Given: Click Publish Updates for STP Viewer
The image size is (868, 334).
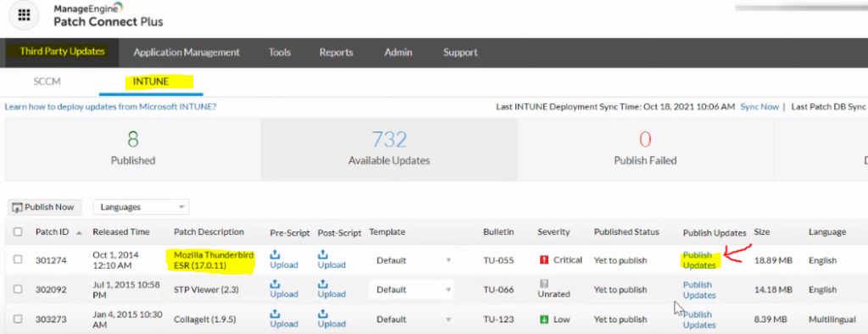Looking at the screenshot, I should point(699,290).
